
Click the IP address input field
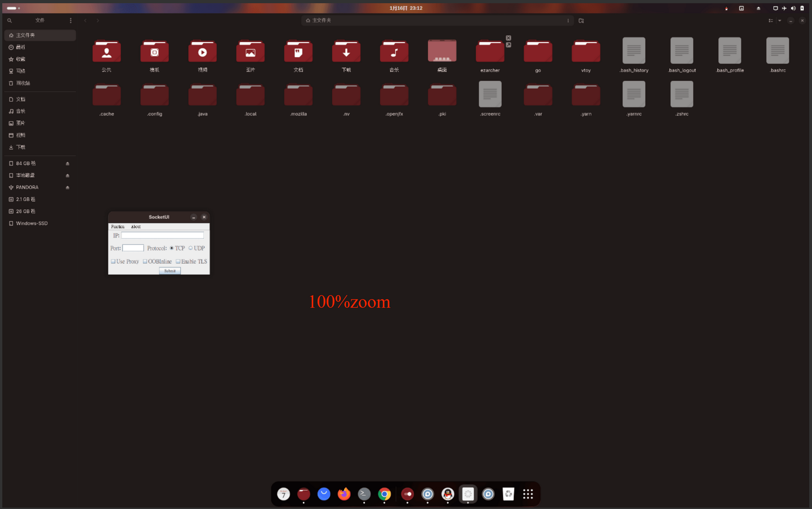pos(162,235)
